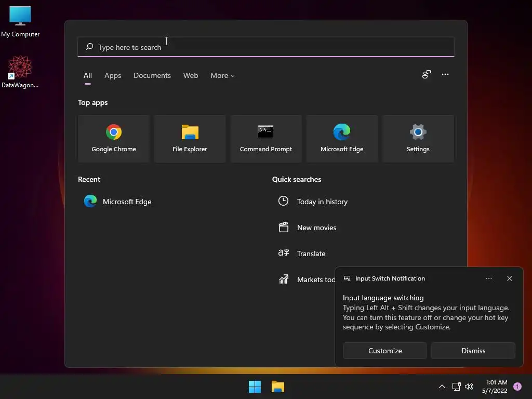532x399 pixels.
Task: Open search options ellipsis menu
Action: click(445, 74)
